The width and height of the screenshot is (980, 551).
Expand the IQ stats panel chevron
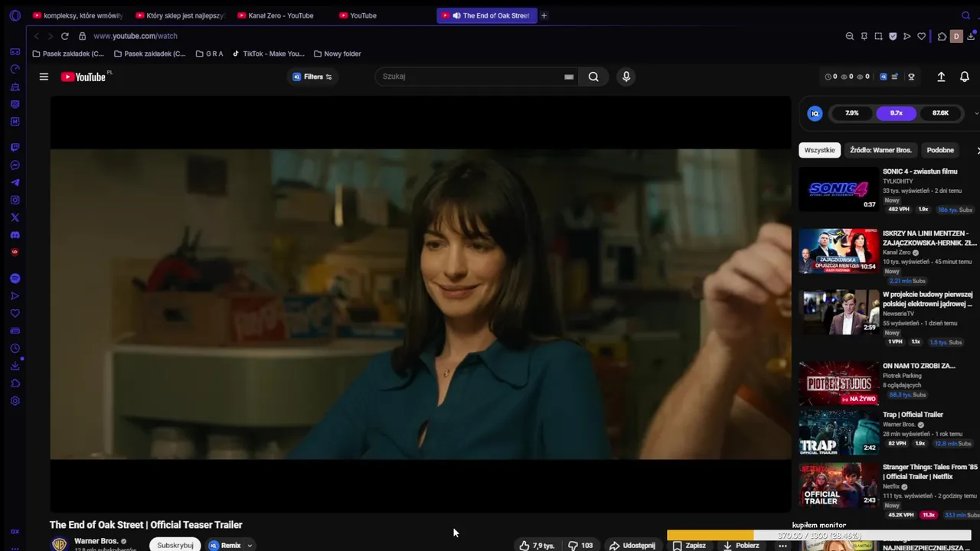tap(976, 113)
